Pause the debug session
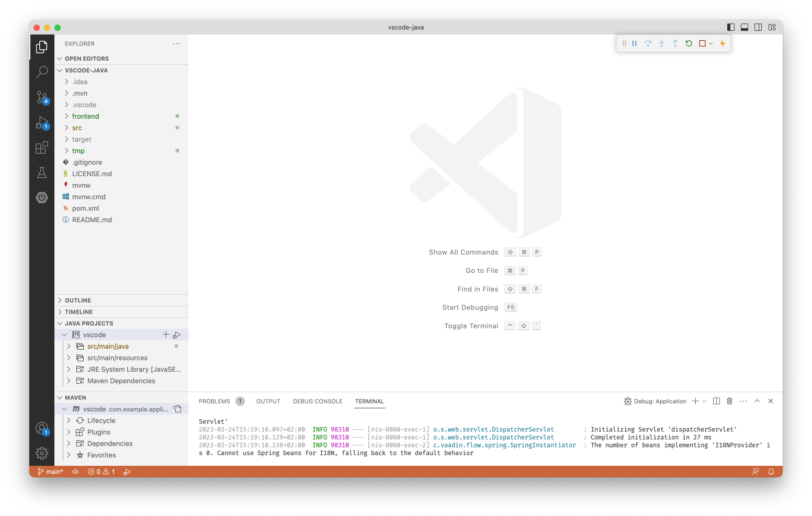The height and width of the screenshot is (516, 812). point(635,43)
